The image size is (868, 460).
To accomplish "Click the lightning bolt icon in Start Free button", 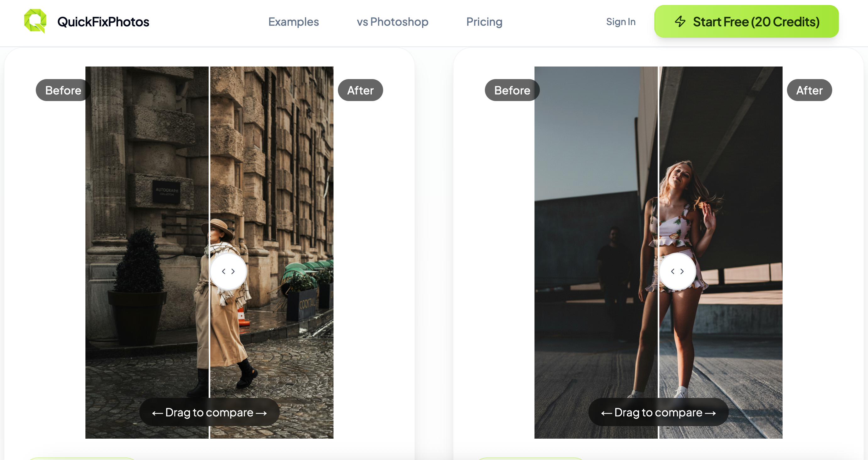I will pos(680,22).
